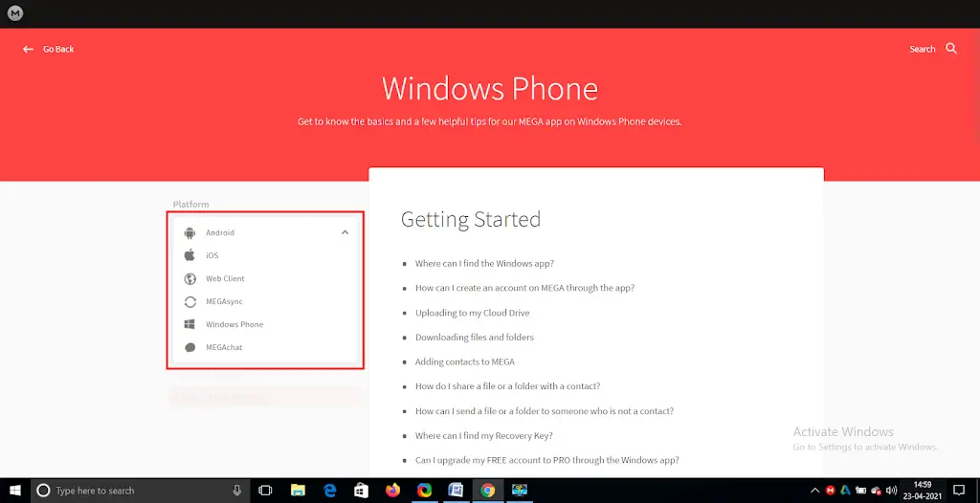
Task: Click the Platform label above the list
Action: point(190,205)
